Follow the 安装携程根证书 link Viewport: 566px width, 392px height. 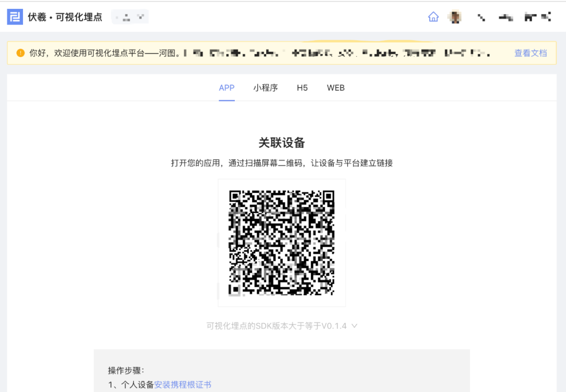pos(183,385)
